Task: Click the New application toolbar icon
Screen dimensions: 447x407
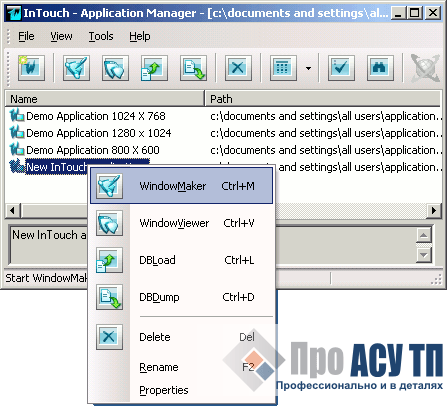Action: tap(31, 68)
